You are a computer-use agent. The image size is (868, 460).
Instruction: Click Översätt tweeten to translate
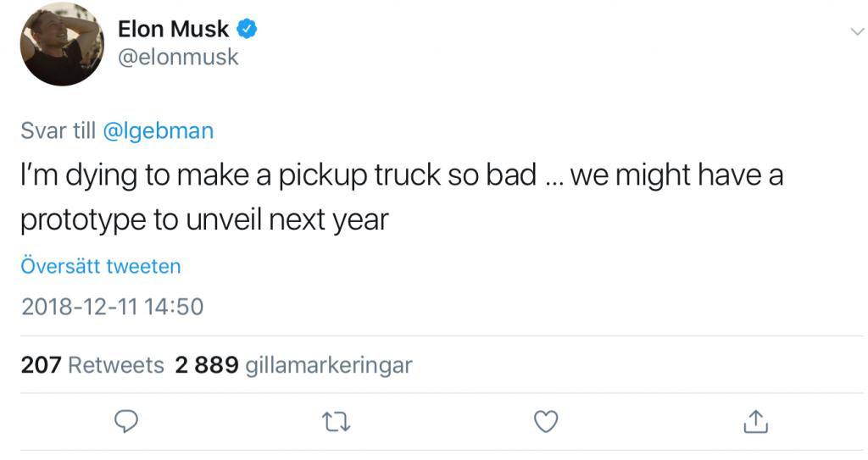point(100,266)
